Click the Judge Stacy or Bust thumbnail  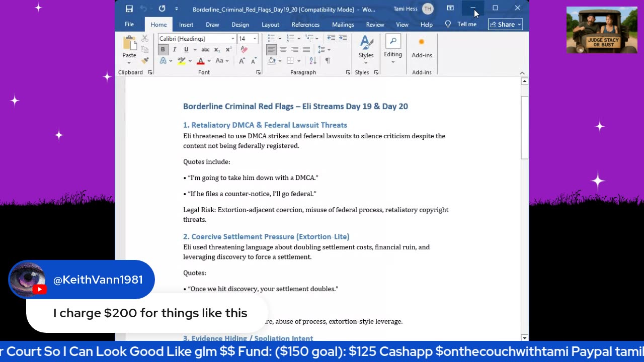602,30
